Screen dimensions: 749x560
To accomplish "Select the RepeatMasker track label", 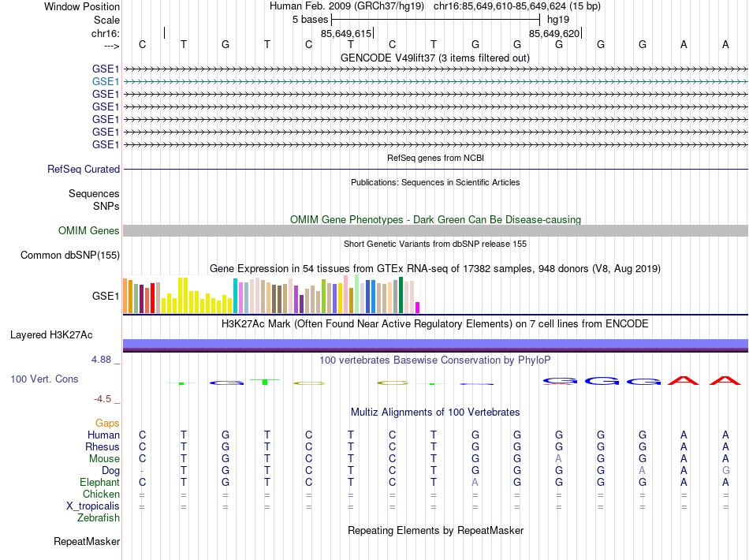I will pos(87,541).
